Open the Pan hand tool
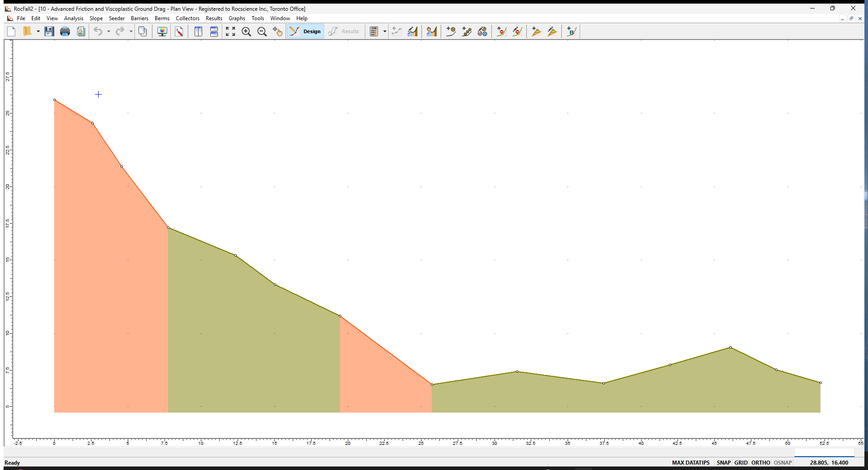 coord(278,31)
